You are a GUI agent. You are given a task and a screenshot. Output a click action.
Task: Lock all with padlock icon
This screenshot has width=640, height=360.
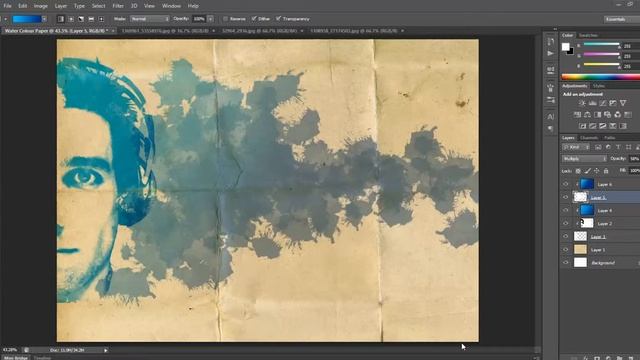click(606, 171)
